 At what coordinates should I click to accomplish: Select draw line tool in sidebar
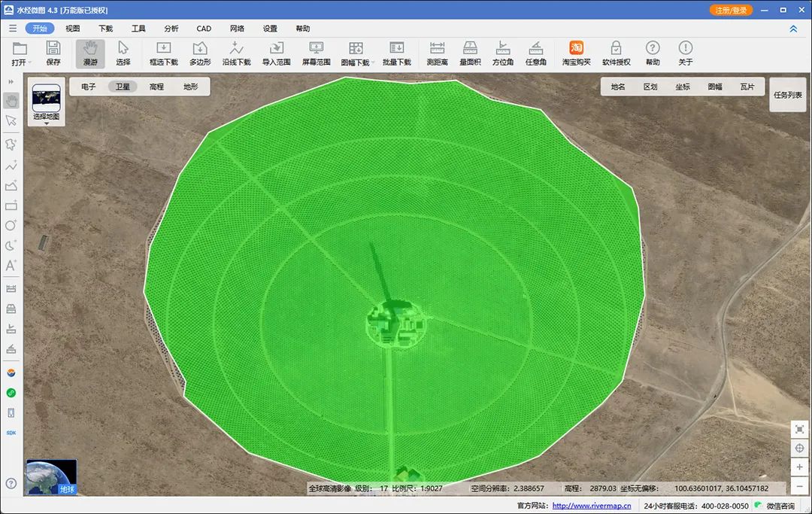(11, 166)
